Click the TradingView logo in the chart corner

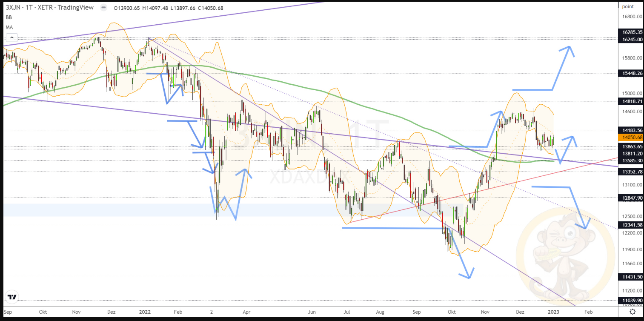(x=12, y=297)
